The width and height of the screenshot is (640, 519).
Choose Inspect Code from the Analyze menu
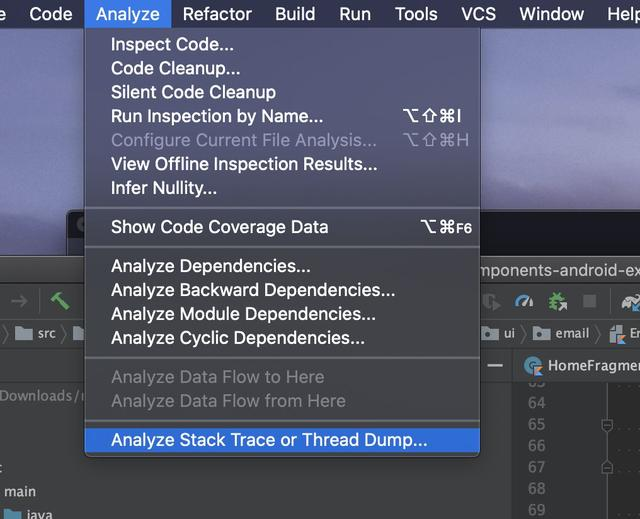(172, 44)
